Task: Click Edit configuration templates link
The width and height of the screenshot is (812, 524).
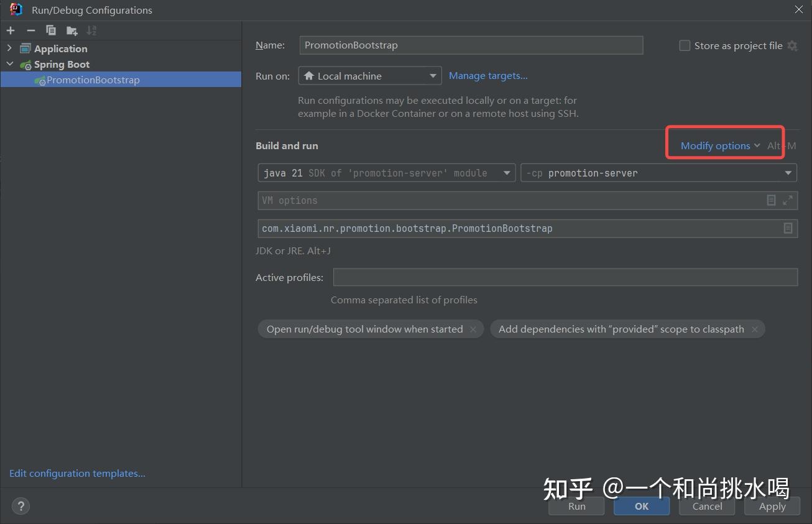Action: coord(76,473)
